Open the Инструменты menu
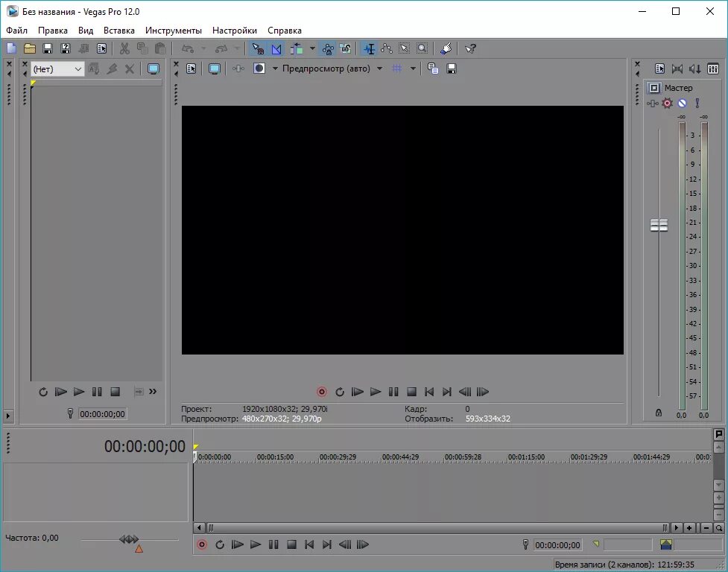Image resolution: width=728 pixels, height=572 pixels. 174,31
